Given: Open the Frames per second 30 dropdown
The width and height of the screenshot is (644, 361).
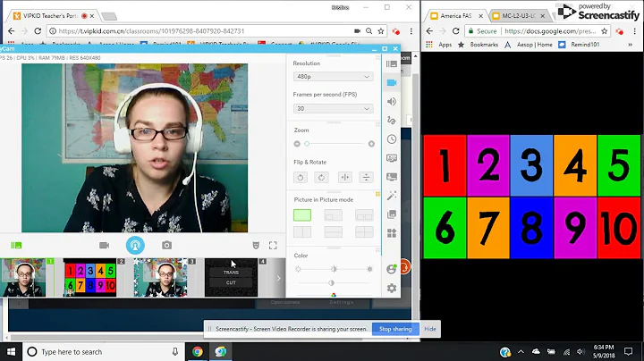Looking at the screenshot, I should [333, 109].
